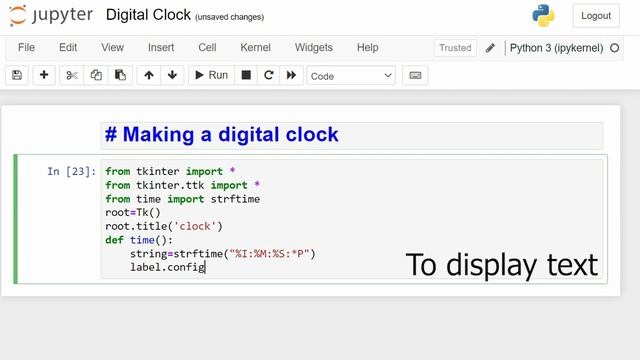The width and height of the screenshot is (640, 360).
Task: Open the Widgets menu
Action: click(313, 47)
